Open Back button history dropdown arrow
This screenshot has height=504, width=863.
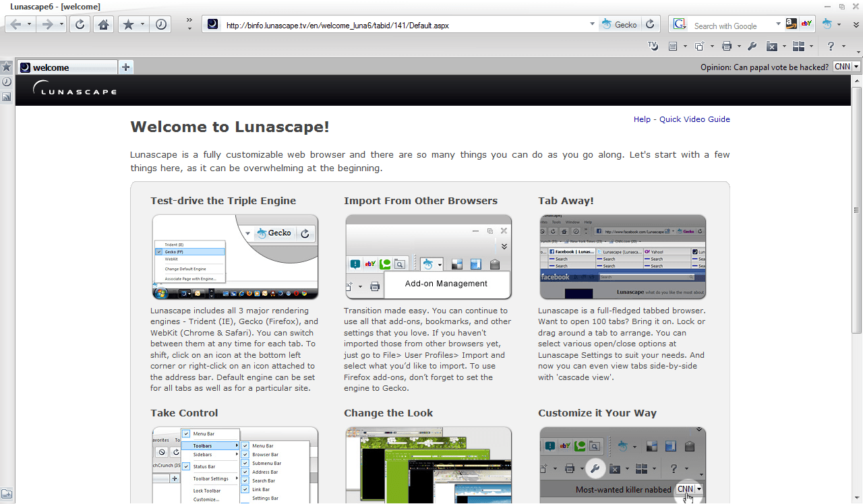[29, 24]
